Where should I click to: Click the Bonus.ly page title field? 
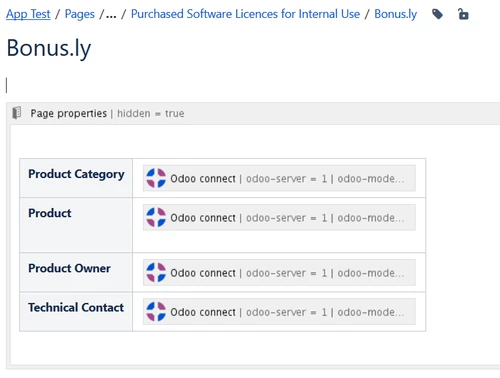[49, 48]
